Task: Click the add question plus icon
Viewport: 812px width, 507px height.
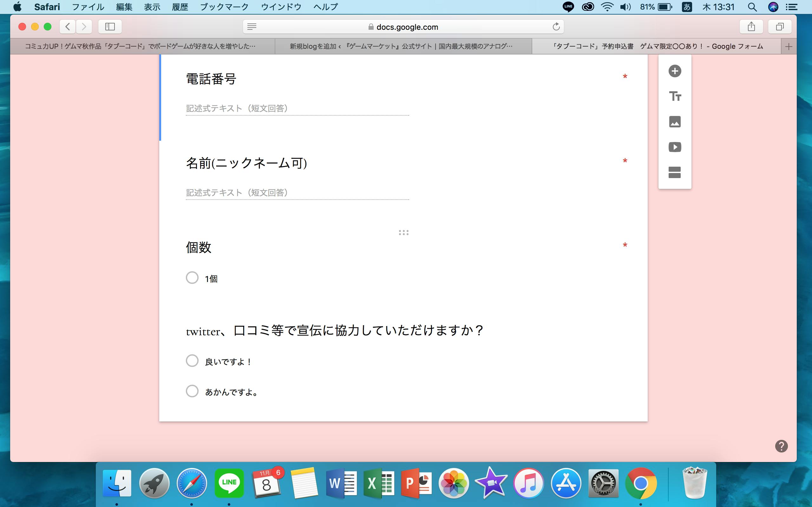Action: 674,71
